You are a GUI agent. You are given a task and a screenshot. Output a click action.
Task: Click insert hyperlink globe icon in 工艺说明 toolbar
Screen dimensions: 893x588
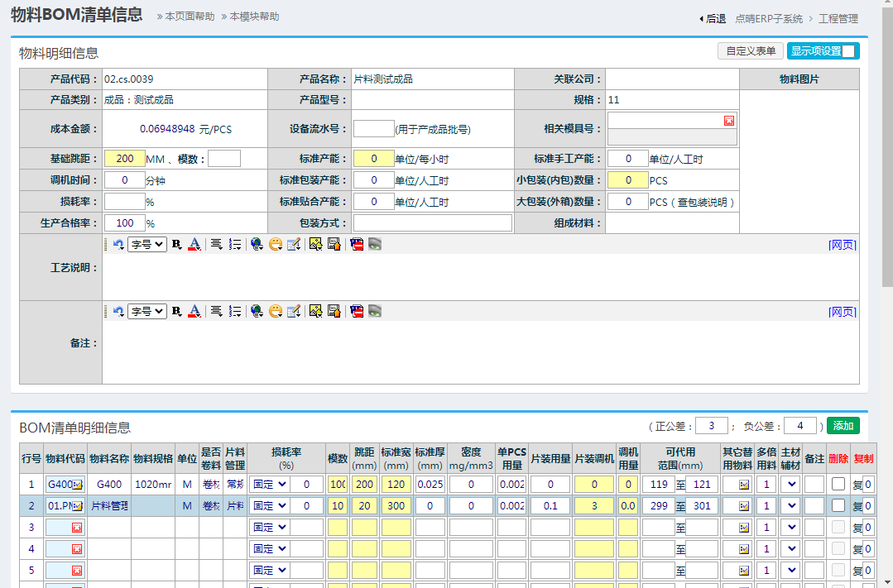click(257, 244)
